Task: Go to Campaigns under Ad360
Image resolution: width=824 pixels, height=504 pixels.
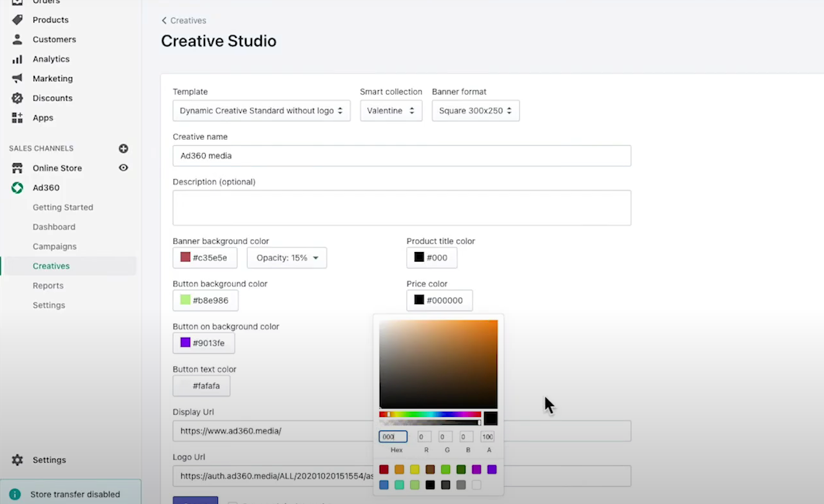Action: (x=55, y=246)
